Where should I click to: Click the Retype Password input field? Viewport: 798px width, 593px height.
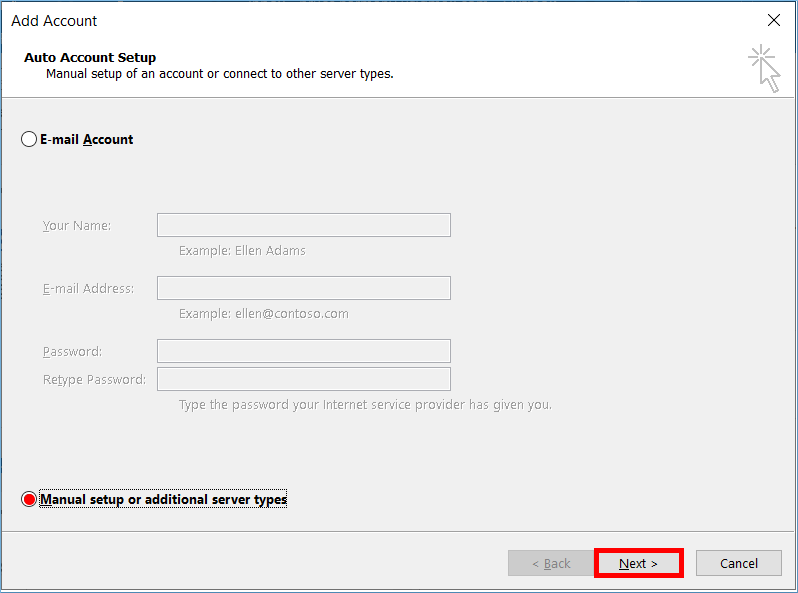pos(304,379)
